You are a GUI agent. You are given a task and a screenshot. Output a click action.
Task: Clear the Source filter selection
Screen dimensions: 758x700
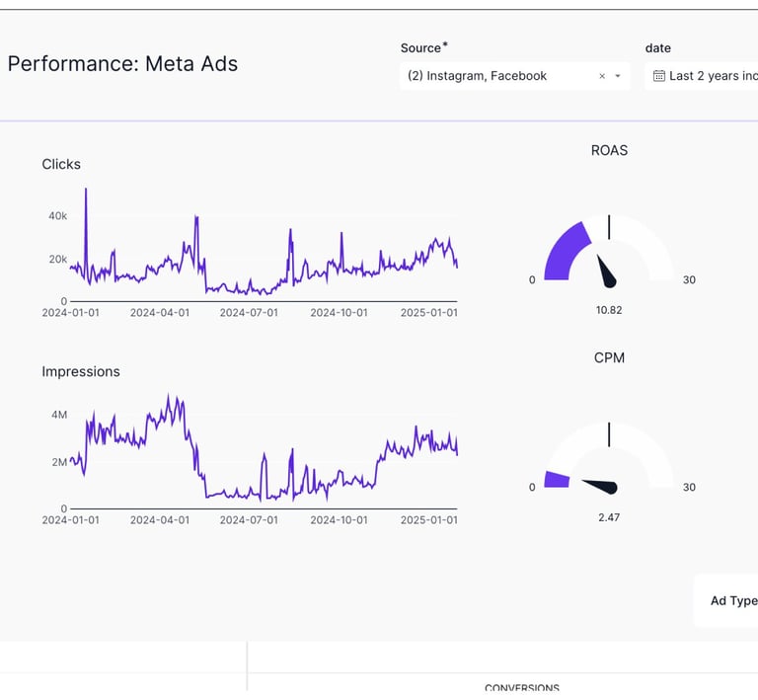602,76
